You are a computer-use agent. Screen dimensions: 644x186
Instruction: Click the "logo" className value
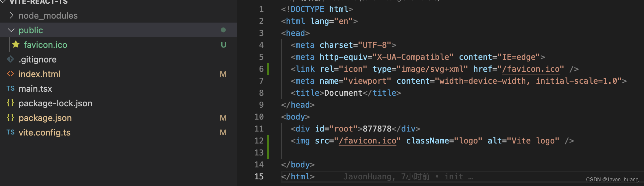(x=468, y=141)
